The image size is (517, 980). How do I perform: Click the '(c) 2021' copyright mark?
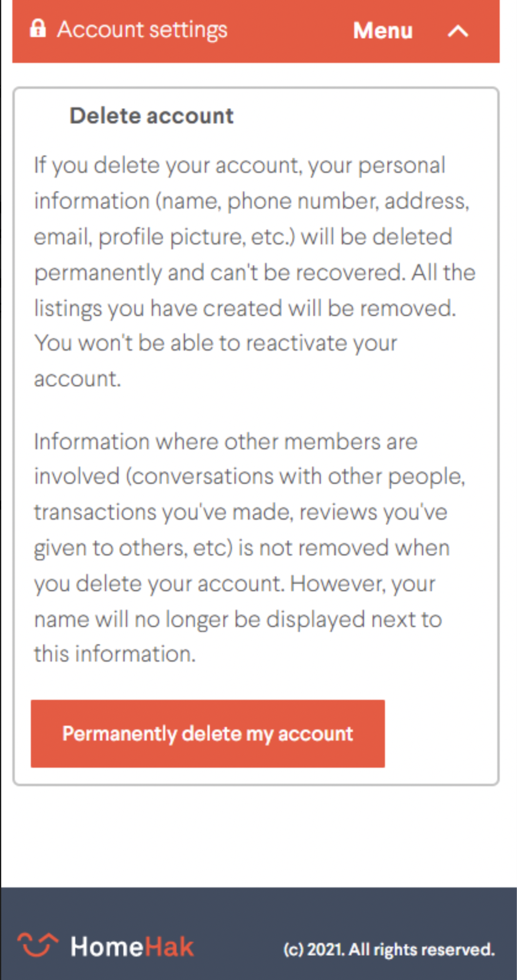[x=314, y=949]
